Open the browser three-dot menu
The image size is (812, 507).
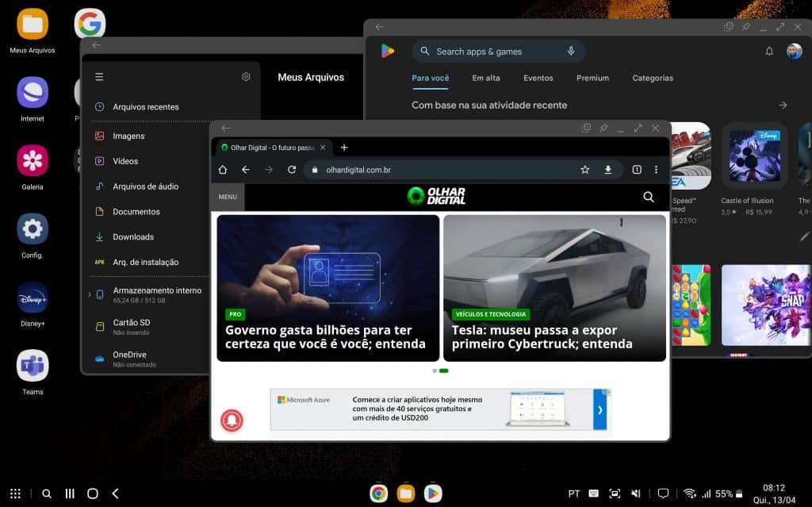point(656,170)
